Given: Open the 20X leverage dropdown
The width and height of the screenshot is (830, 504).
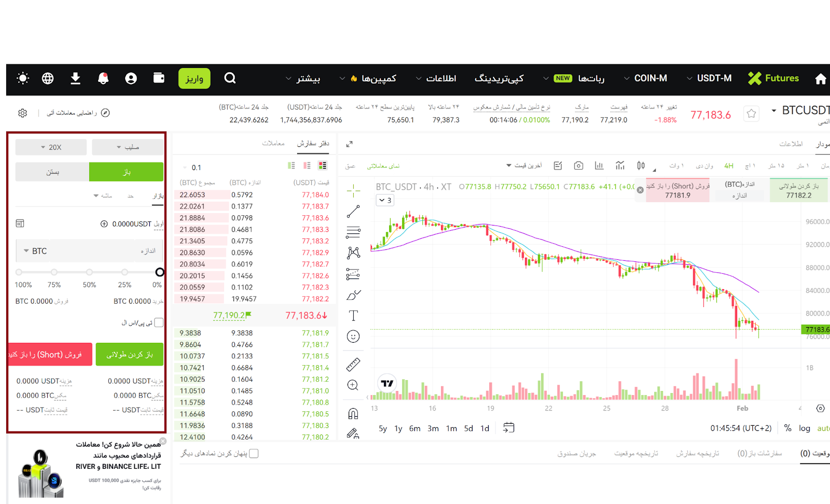Looking at the screenshot, I should pyautogui.click(x=51, y=147).
